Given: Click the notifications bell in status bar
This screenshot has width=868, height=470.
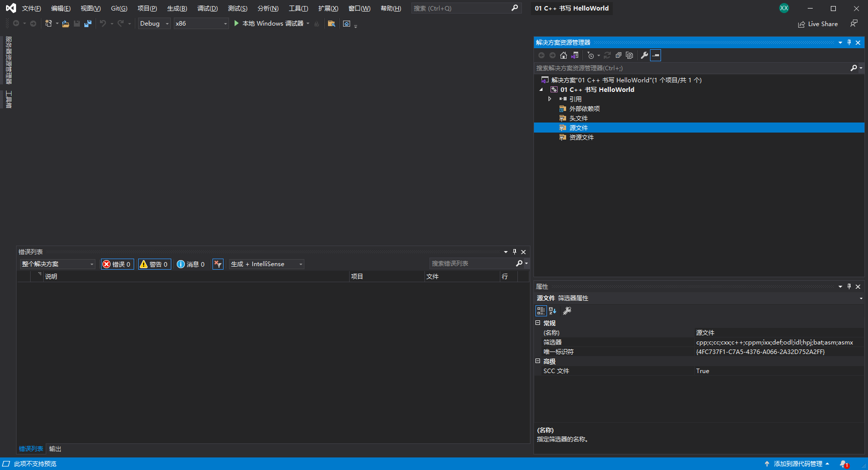Looking at the screenshot, I should click(844, 464).
